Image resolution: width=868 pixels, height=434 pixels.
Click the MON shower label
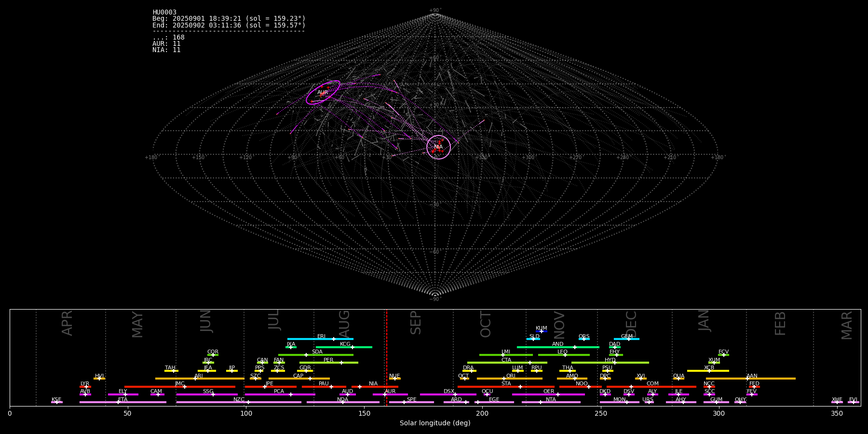pos(619,400)
